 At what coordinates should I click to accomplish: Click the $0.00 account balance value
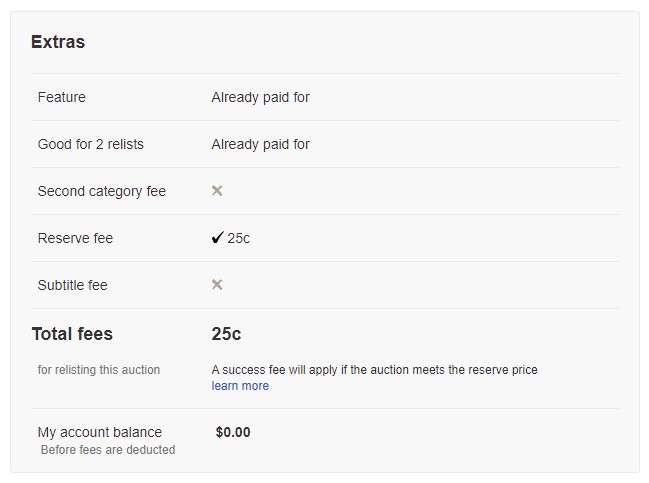tap(233, 432)
